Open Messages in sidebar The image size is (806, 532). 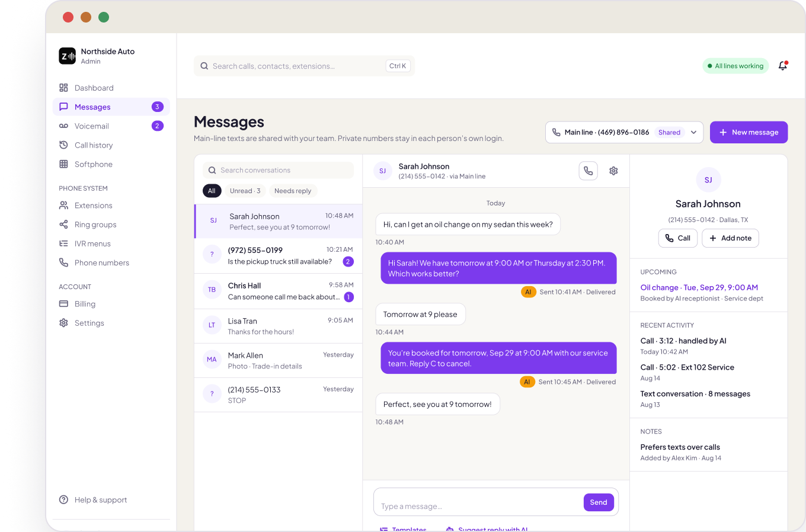[111, 107]
